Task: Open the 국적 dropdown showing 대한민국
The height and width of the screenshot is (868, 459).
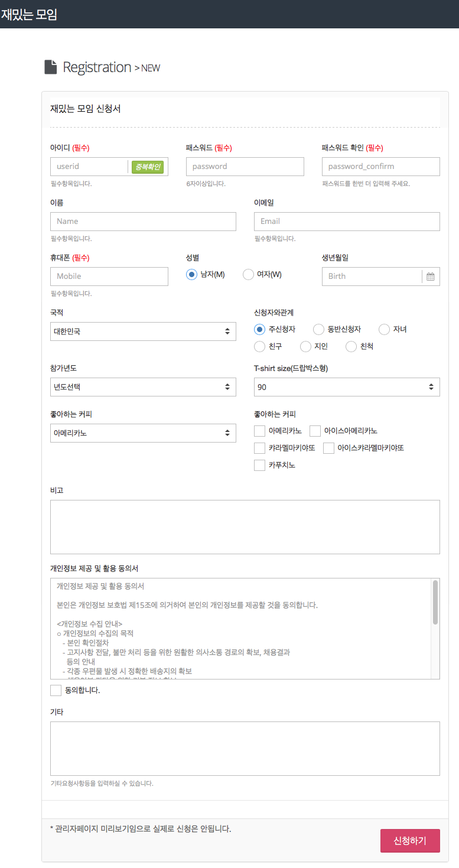Action: tap(143, 331)
